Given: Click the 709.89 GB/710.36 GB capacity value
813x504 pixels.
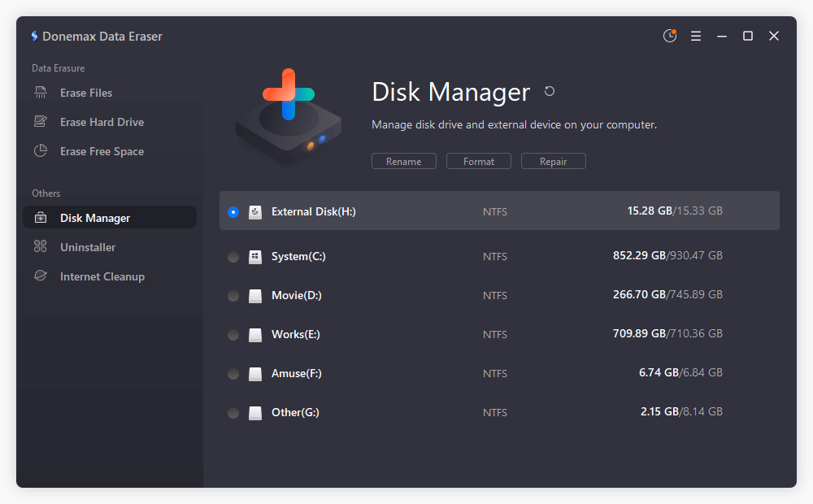Looking at the screenshot, I should (667, 333).
